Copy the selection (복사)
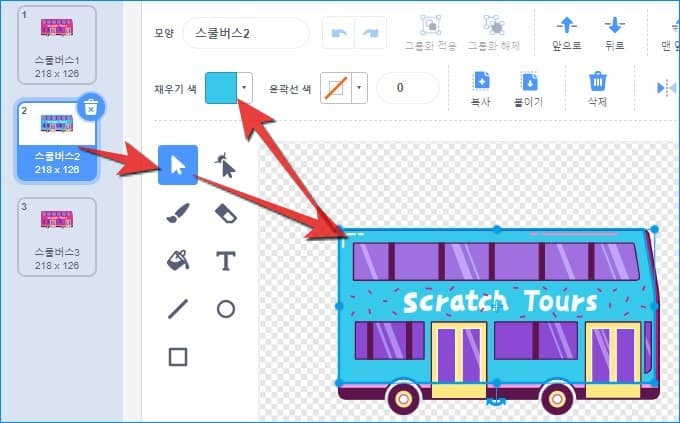 pyautogui.click(x=481, y=89)
